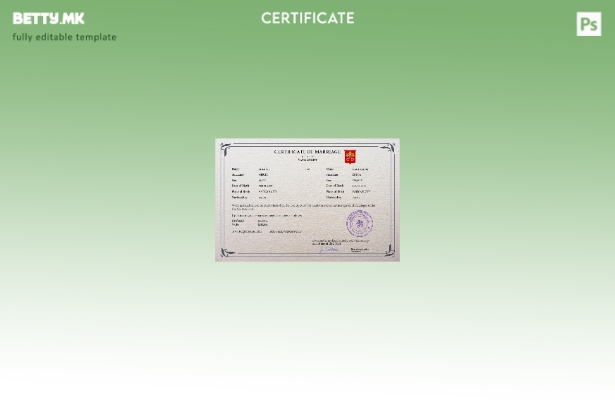Click the paragraph text below the personal details
The width and height of the screenshot is (615, 400).
click(x=303, y=206)
